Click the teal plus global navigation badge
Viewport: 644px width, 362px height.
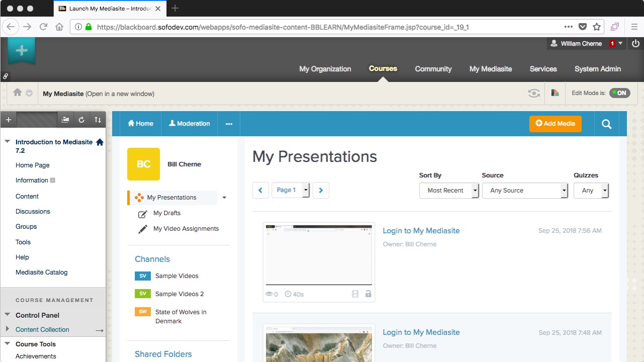(x=21, y=50)
